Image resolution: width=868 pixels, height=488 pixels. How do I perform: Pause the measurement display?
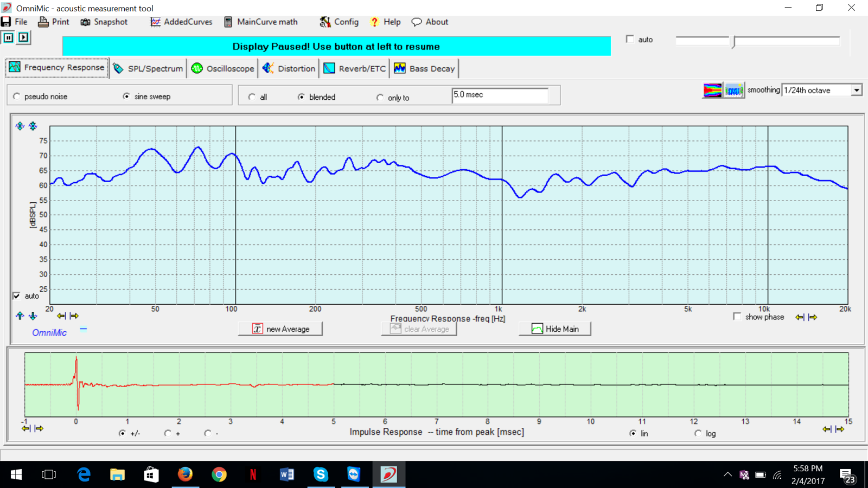[9, 37]
